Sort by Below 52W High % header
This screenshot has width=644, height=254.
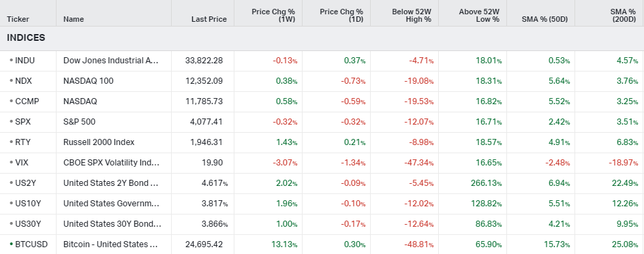click(412, 16)
